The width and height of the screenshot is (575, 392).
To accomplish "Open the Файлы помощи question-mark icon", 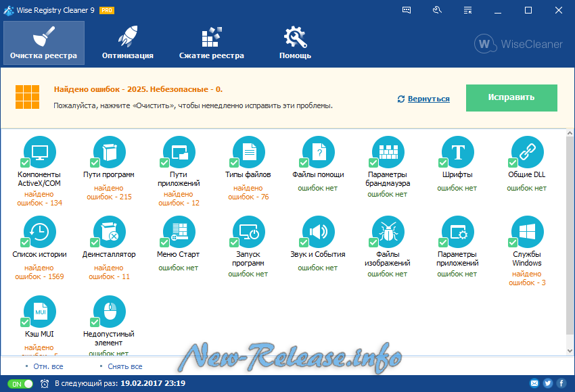I will [319, 152].
